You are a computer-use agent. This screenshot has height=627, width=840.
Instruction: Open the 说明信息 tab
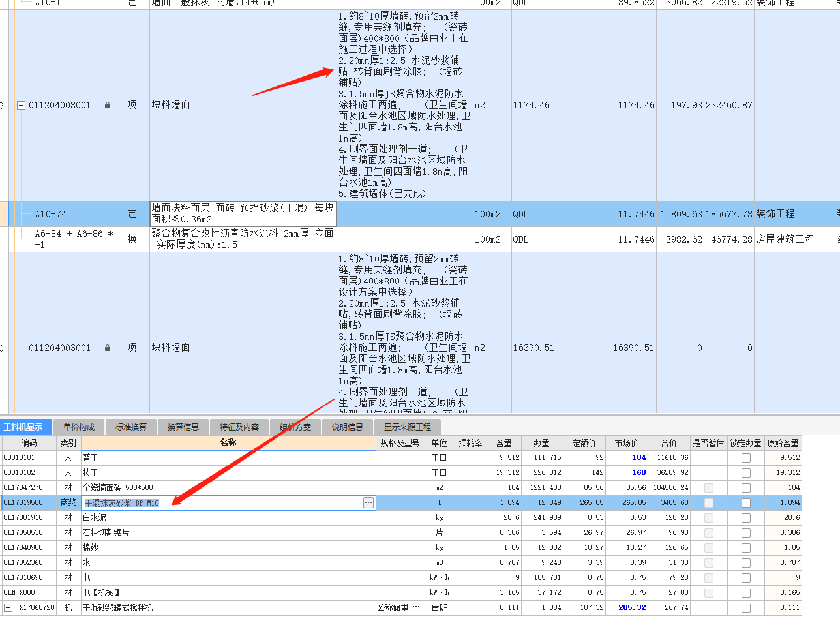tap(348, 427)
